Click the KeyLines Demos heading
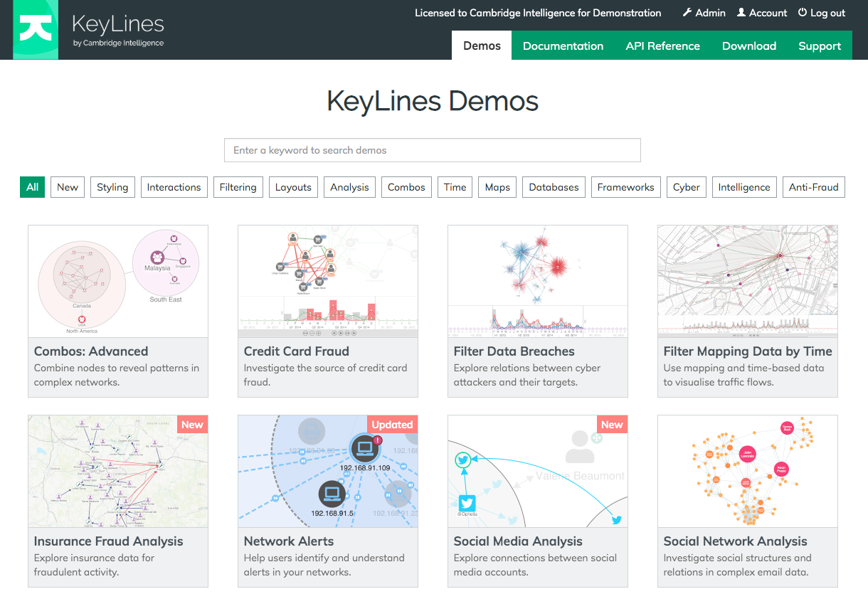This screenshot has width=868, height=594. coord(433,102)
